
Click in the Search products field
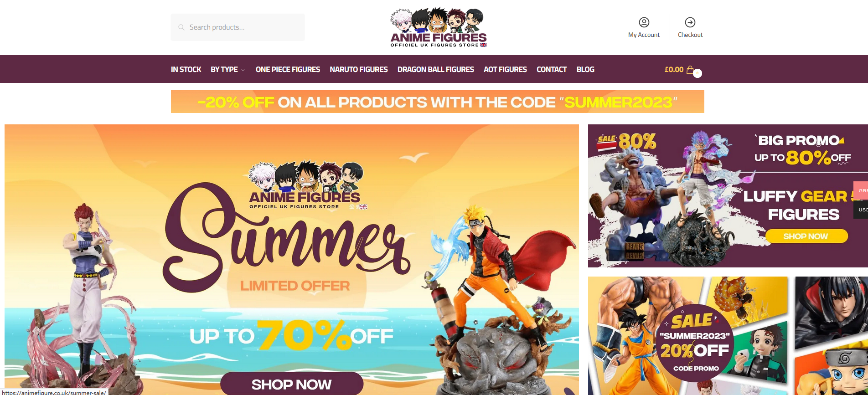click(238, 27)
